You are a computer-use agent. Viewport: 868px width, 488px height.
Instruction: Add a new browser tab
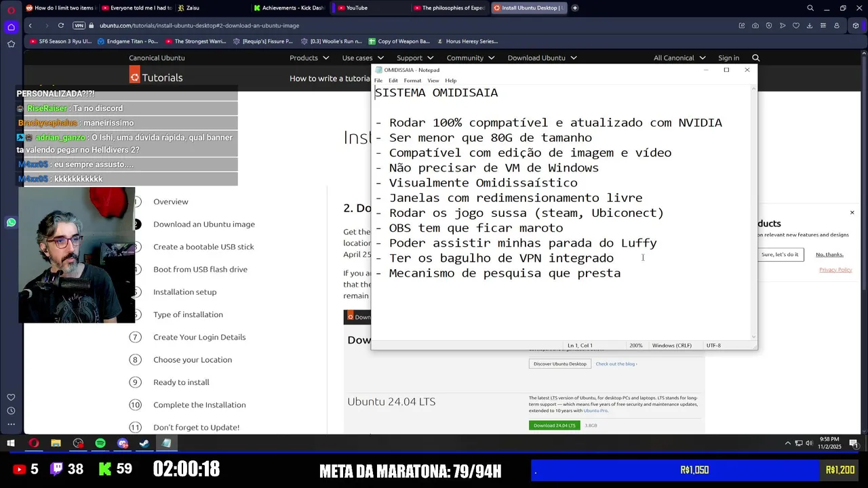click(575, 8)
